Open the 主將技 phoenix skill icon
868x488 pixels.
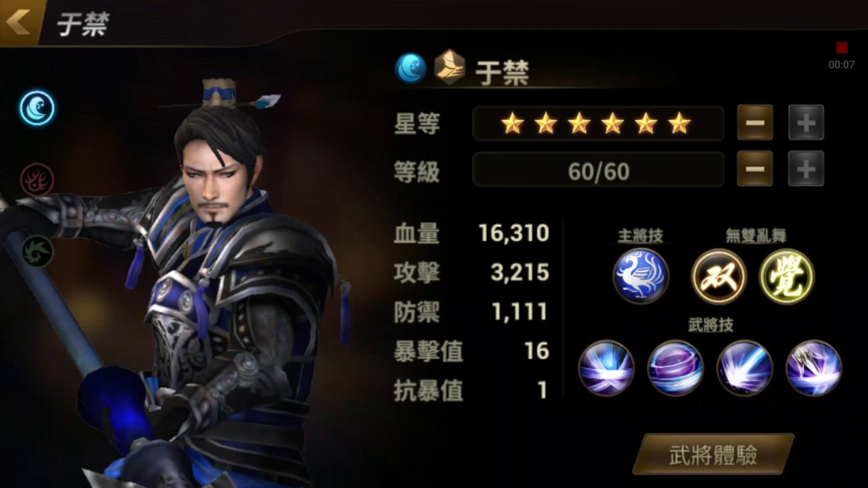click(641, 276)
